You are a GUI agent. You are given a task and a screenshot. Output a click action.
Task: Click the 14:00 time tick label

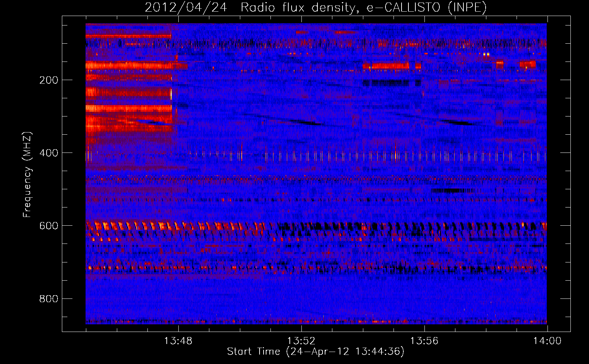coord(547,341)
